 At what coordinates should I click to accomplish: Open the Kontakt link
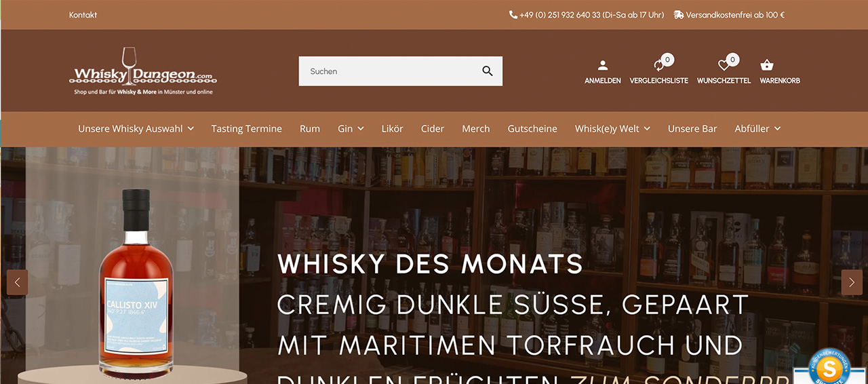tap(83, 15)
